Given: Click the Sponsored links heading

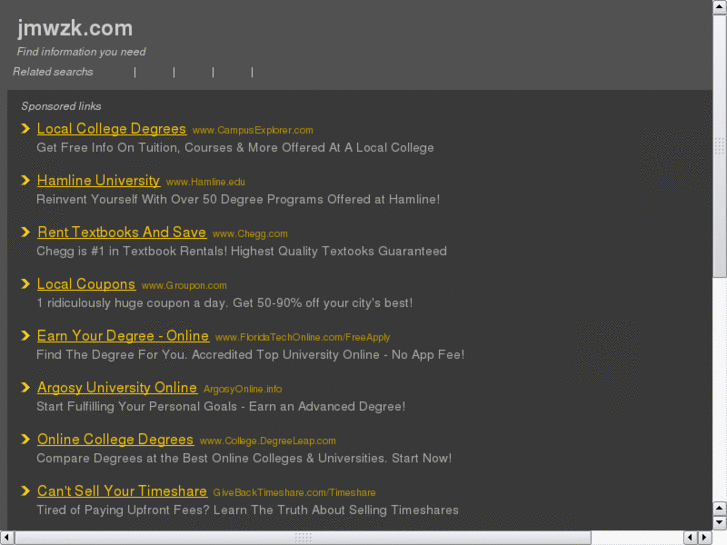Looking at the screenshot, I should (61, 106).
